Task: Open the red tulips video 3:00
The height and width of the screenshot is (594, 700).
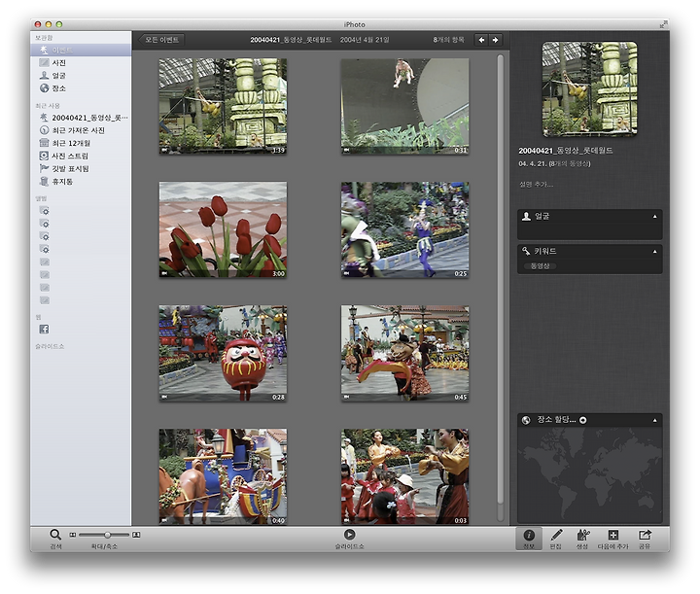Action: (x=223, y=229)
